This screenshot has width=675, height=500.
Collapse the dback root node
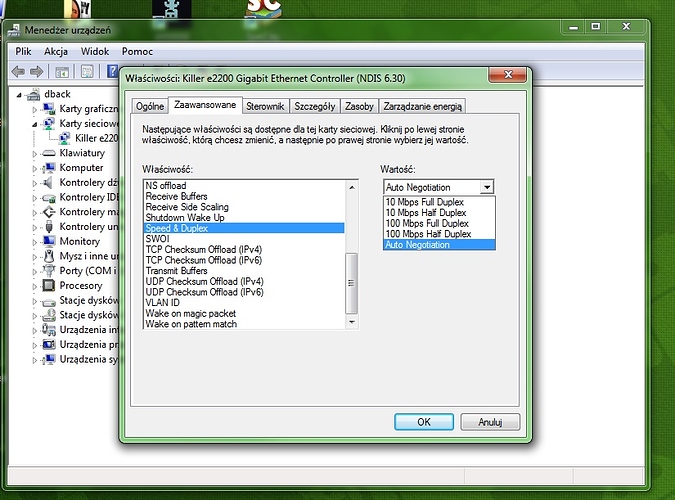(19, 95)
